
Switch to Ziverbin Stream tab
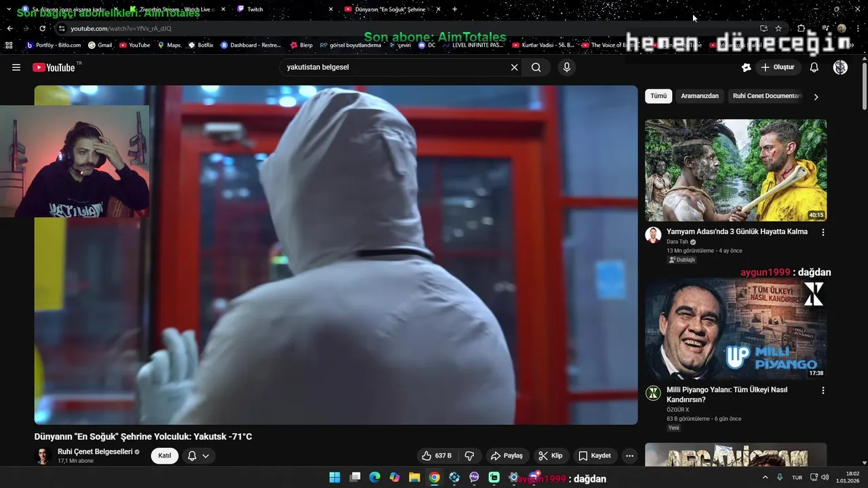click(x=178, y=9)
